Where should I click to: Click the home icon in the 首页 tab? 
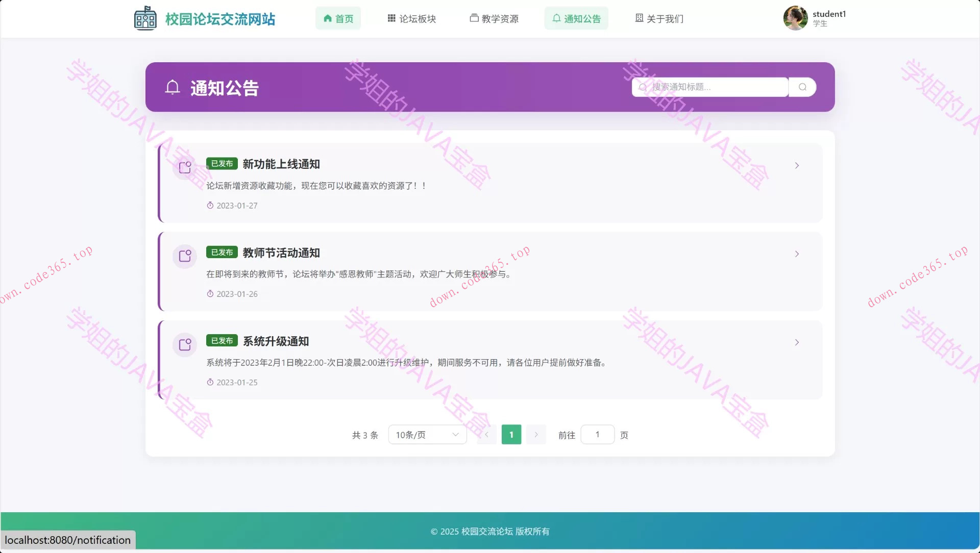327,18
